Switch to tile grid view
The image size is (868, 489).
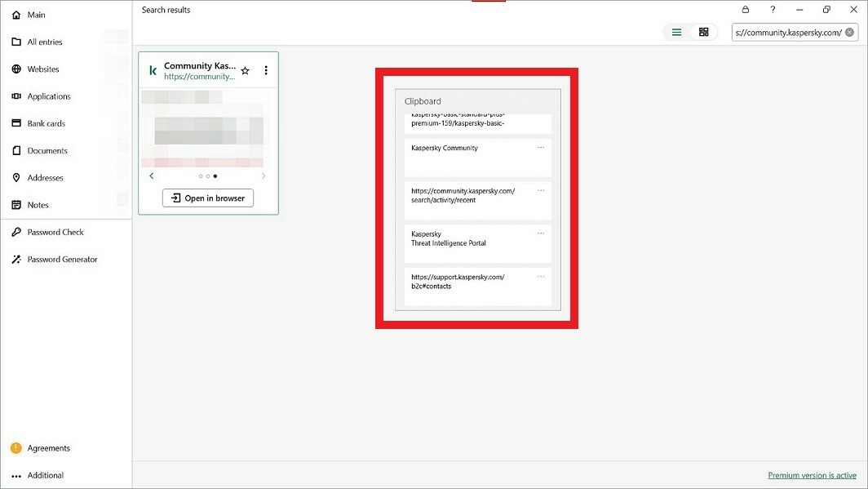coord(703,32)
